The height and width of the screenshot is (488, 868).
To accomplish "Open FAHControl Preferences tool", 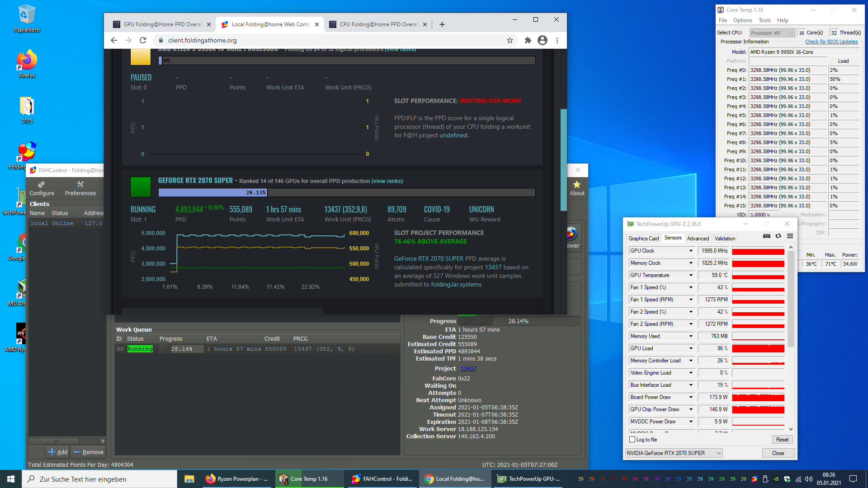I will click(80, 188).
